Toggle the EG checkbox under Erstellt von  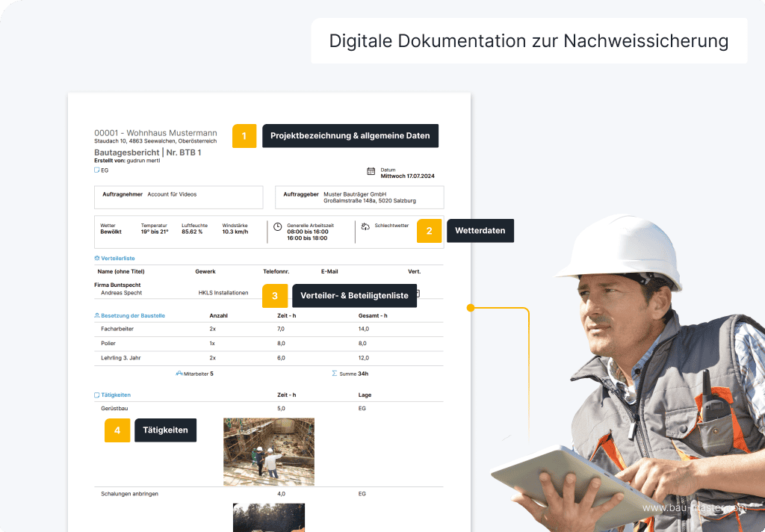pos(96,170)
